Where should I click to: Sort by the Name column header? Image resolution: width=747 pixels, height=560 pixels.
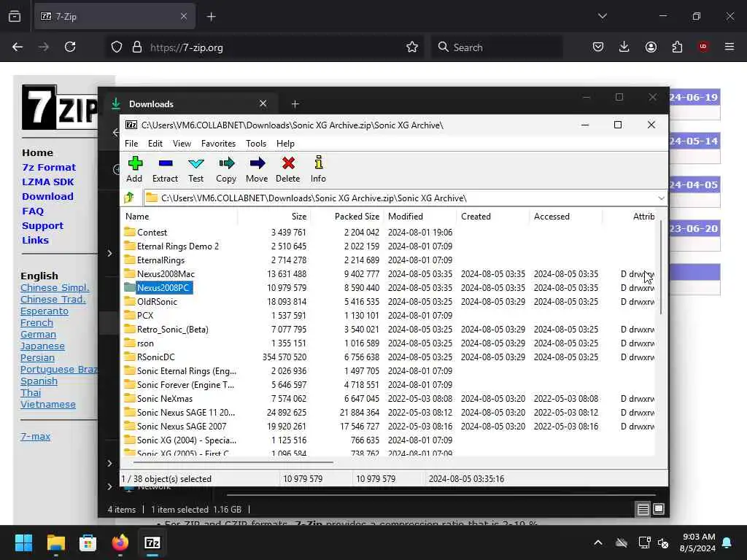(x=179, y=216)
